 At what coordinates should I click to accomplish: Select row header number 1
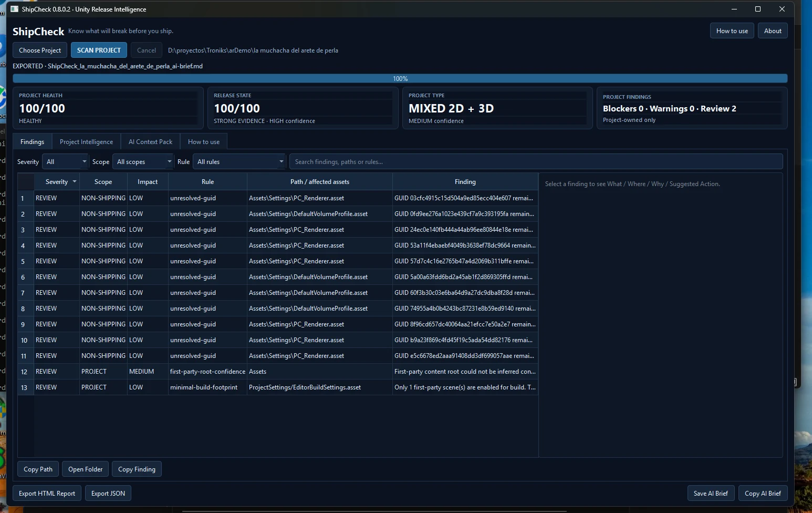point(26,198)
